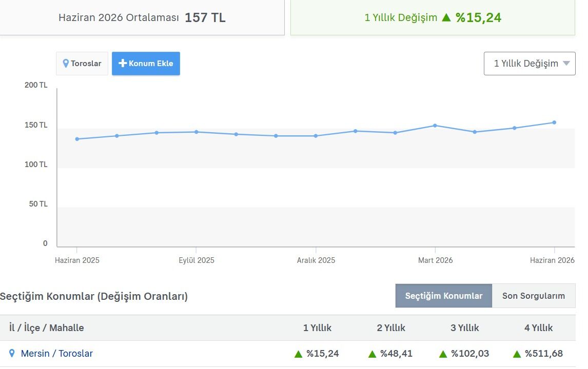Click the plus icon on Konum Ekle
This screenshot has width=588, height=369.
(x=123, y=64)
